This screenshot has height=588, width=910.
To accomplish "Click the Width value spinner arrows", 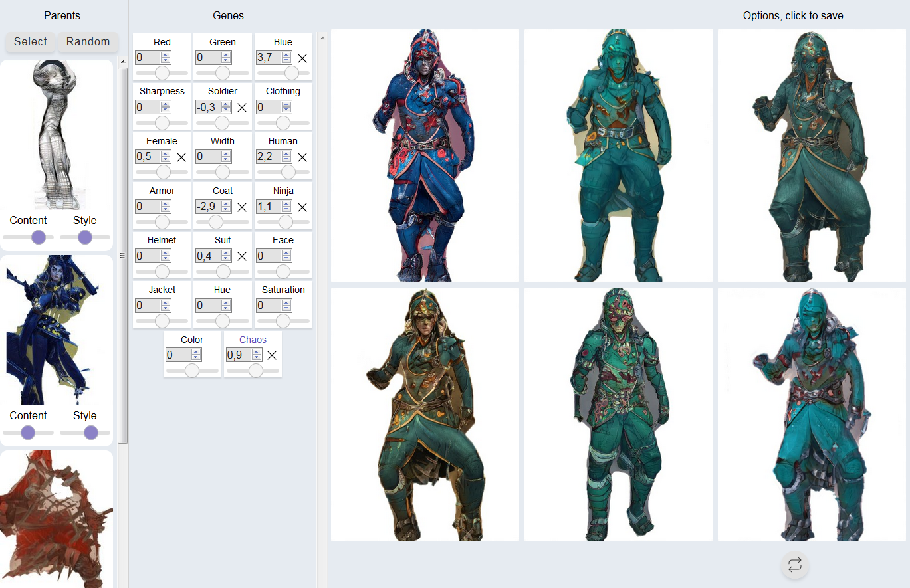I will 226,157.
